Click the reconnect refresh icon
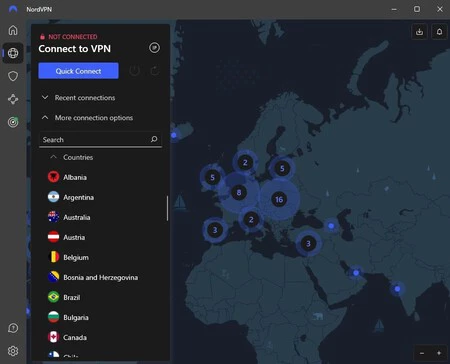 pos(155,71)
